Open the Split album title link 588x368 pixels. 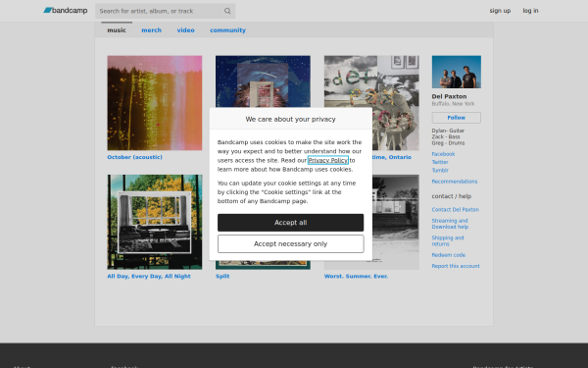[222, 276]
